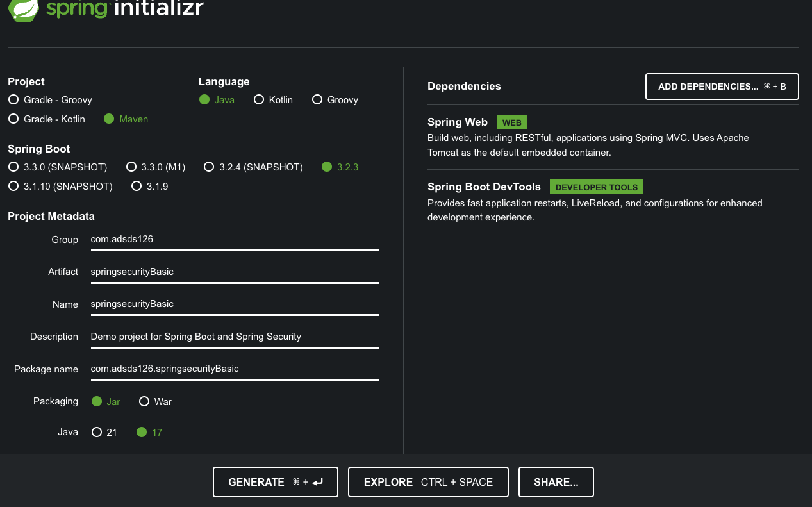Viewport: 812px width, 507px height.
Task: Edit the Package name input field
Action: click(235, 369)
